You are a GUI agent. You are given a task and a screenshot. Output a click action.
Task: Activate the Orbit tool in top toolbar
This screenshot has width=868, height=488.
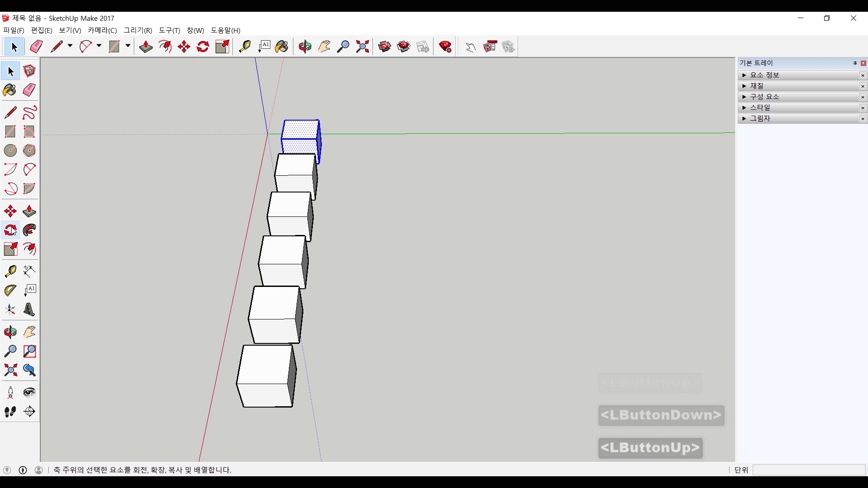coord(305,47)
